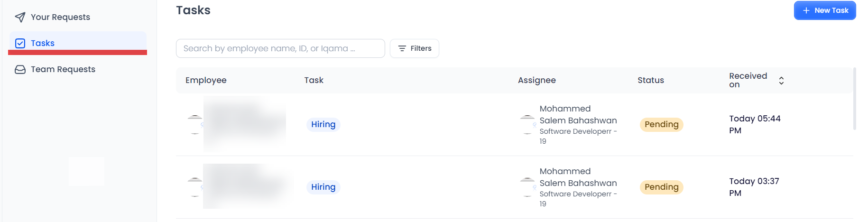
Task: Open the Filters dropdown button
Action: click(415, 48)
